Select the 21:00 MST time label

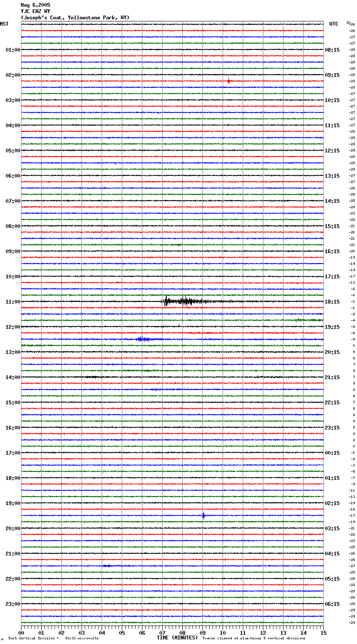13,554
